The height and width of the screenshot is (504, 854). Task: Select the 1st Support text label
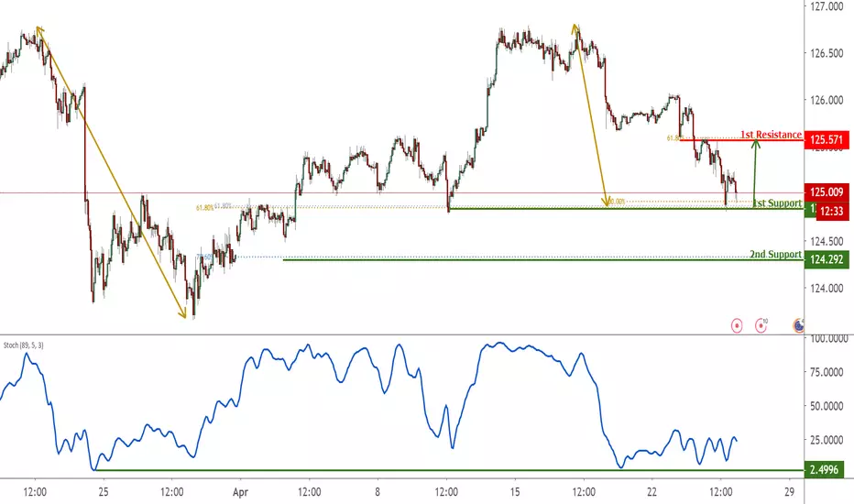pos(777,203)
